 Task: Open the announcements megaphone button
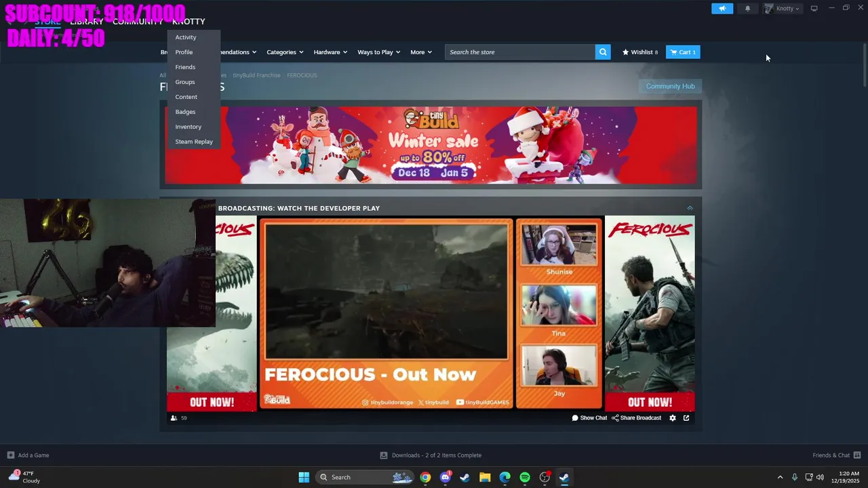tap(722, 8)
